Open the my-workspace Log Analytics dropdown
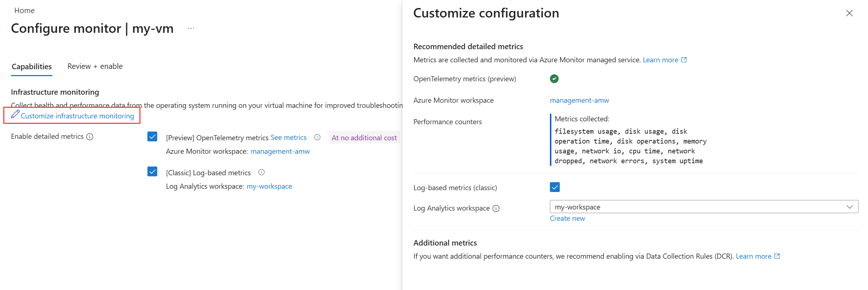The image size is (868, 290). [703, 207]
